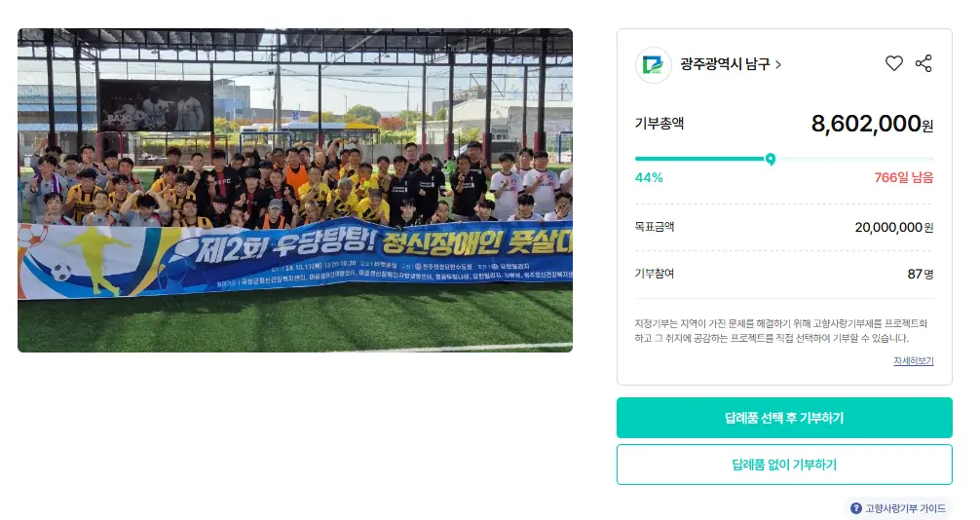The height and width of the screenshot is (520, 980).
Task: Click the futsal tournament group photo
Action: tap(295, 190)
